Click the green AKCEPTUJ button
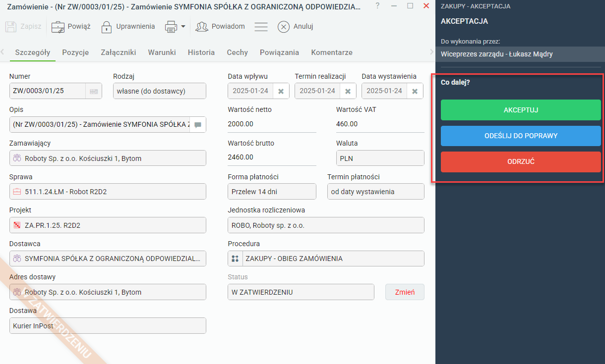The image size is (605, 364). click(521, 110)
